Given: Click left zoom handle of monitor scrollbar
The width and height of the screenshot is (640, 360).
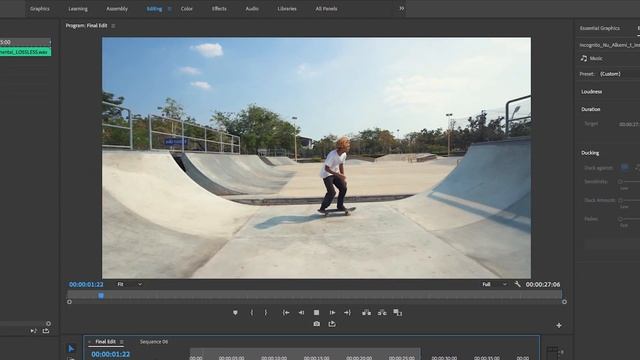Looking at the screenshot, I should click(69, 302).
